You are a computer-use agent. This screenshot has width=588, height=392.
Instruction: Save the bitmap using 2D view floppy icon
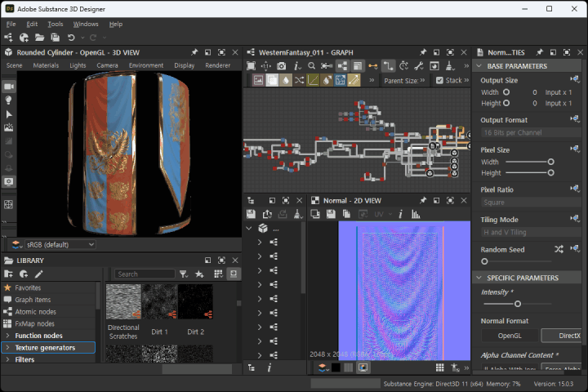(331, 214)
